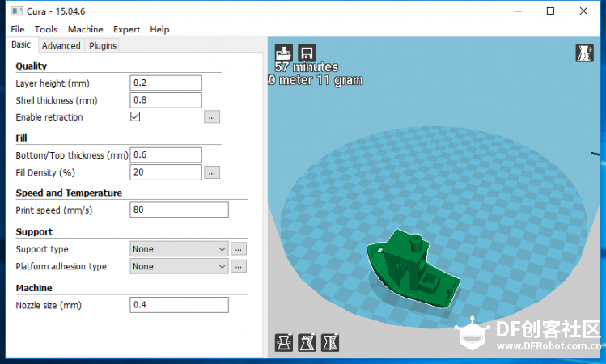Open Fill Density extra settings button
This screenshot has height=364, width=606.
click(x=212, y=172)
